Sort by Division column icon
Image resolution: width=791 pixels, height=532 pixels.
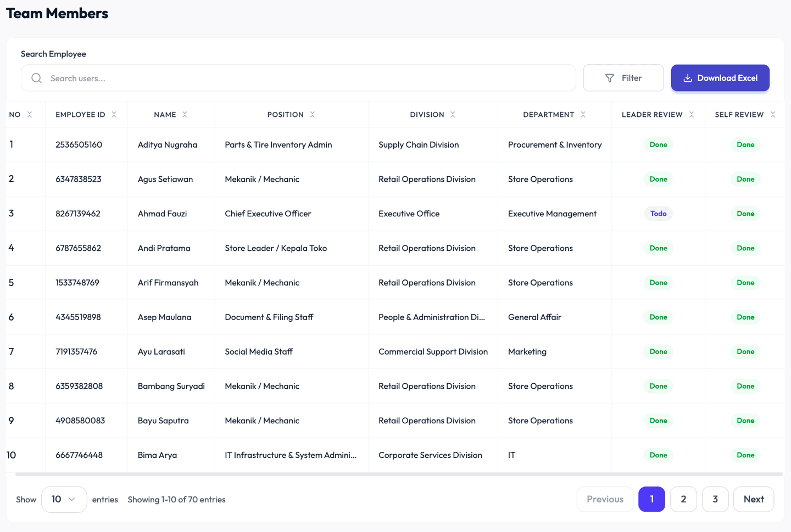tap(453, 114)
